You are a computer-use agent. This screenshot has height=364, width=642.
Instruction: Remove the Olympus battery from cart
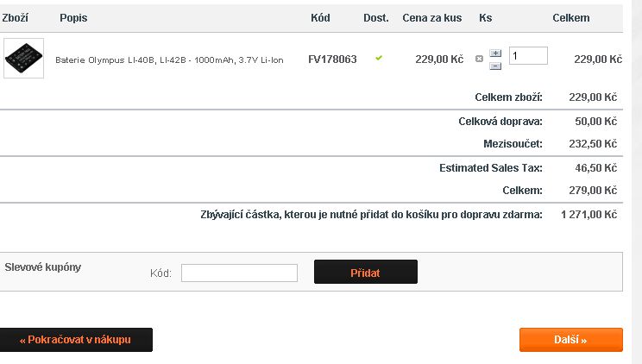tap(479, 59)
